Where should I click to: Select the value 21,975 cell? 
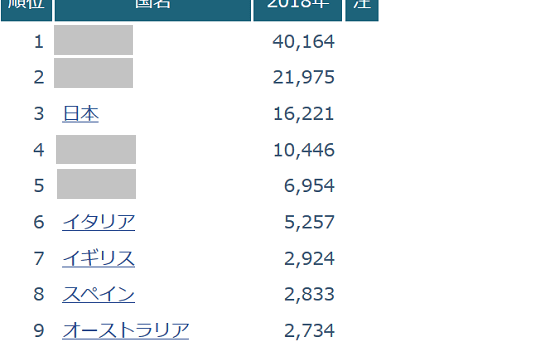click(x=303, y=77)
